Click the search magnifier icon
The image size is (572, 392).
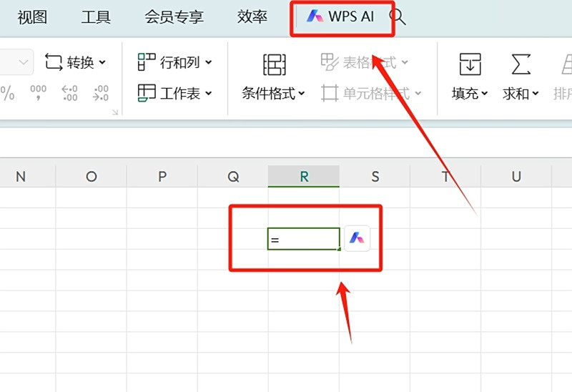(398, 16)
